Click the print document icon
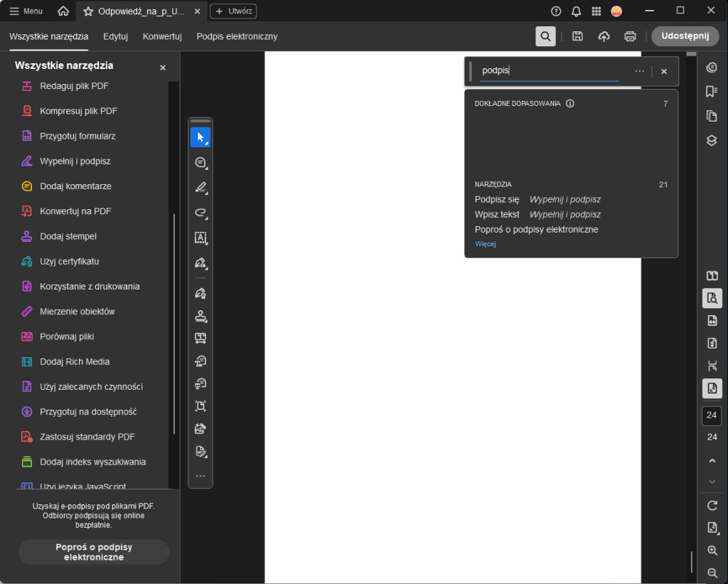The image size is (728, 584). (629, 36)
